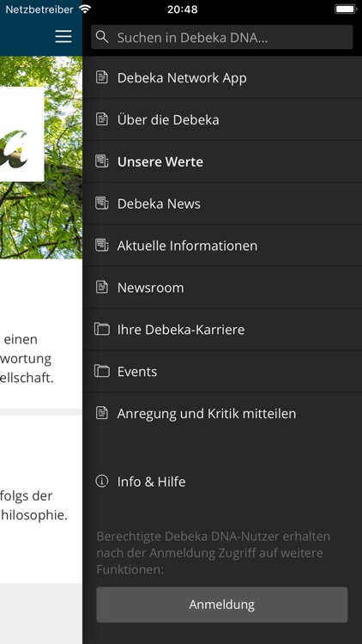
Task: Tap the Anmeldung login button
Action: (x=222, y=605)
